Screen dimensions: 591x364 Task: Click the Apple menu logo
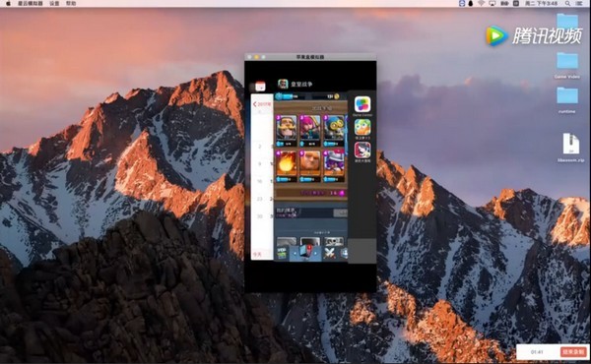[x=8, y=3]
